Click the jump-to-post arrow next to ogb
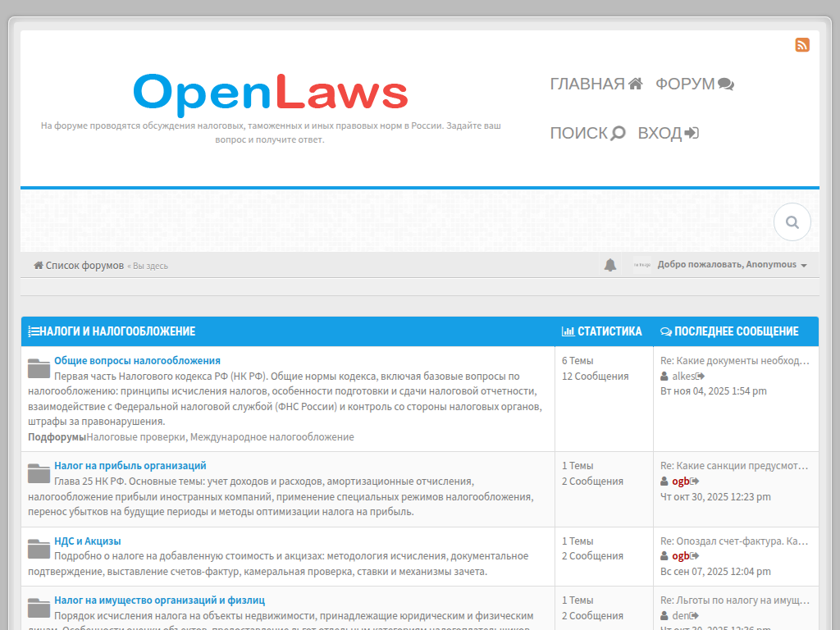The width and height of the screenshot is (840, 630). (x=694, y=481)
